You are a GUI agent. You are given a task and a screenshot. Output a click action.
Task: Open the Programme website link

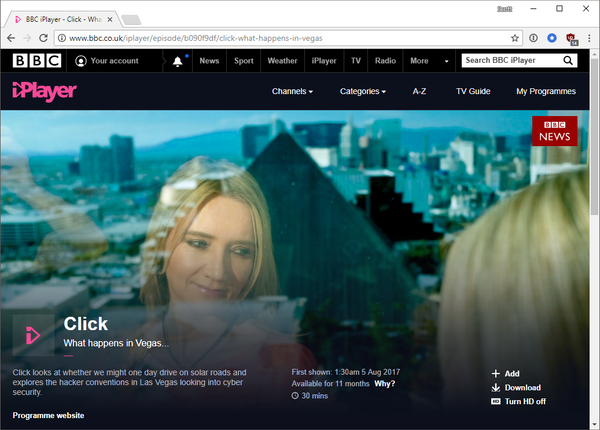tap(48, 415)
